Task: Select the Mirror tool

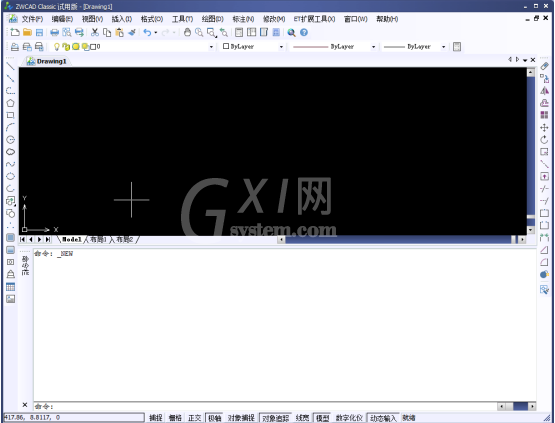Action: click(544, 91)
